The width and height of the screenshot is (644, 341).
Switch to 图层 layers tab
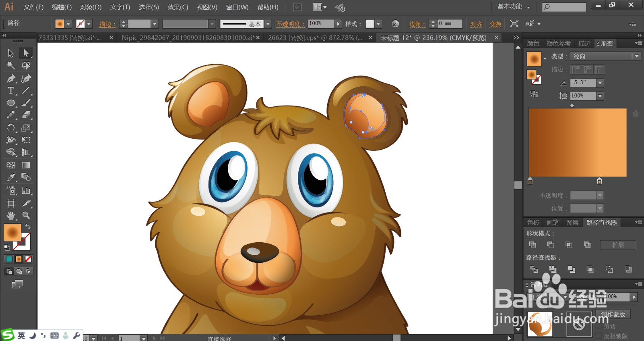(572, 222)
